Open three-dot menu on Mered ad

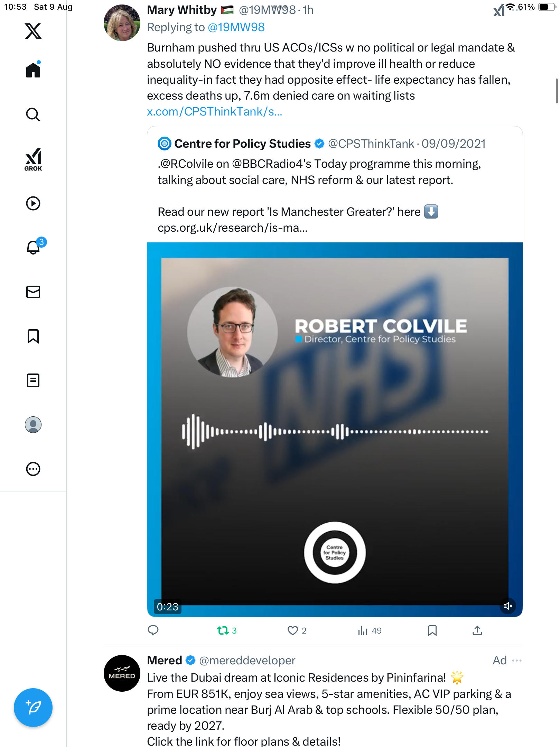tap(517, 661)
